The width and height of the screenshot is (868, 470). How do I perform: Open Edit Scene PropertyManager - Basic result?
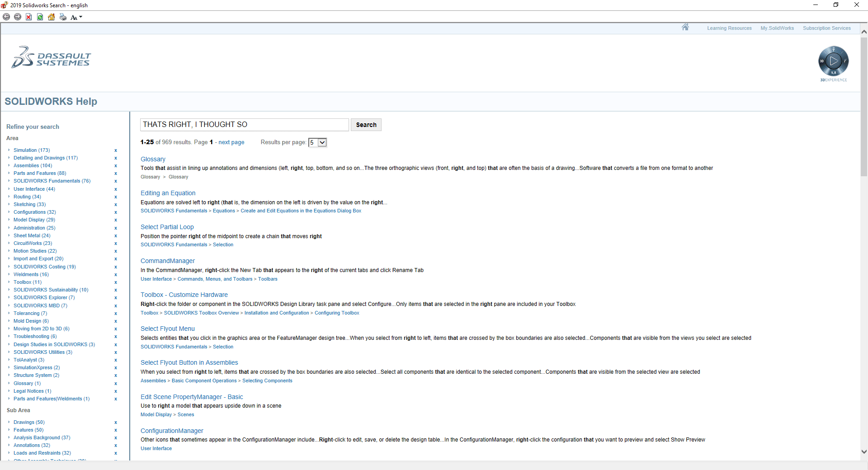click(192, 397)
